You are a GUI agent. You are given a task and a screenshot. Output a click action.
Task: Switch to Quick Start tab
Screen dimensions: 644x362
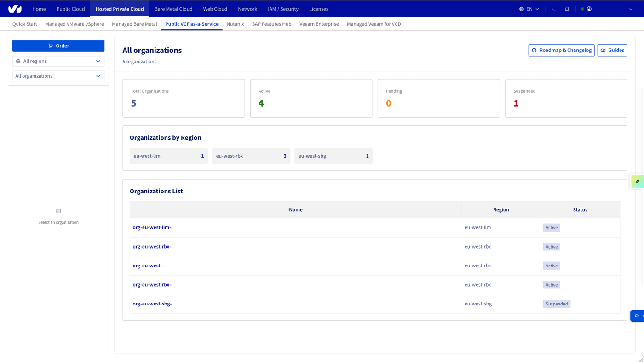(x=25, y=24)
